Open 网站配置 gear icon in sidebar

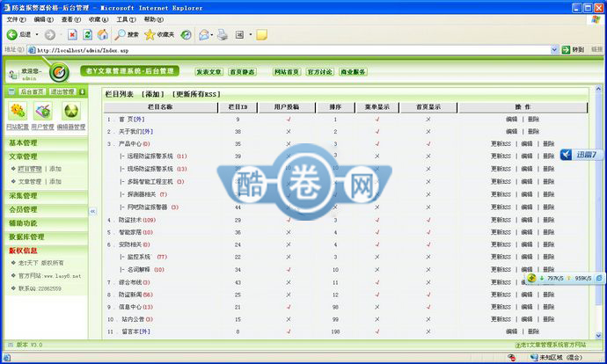(18, 112)
